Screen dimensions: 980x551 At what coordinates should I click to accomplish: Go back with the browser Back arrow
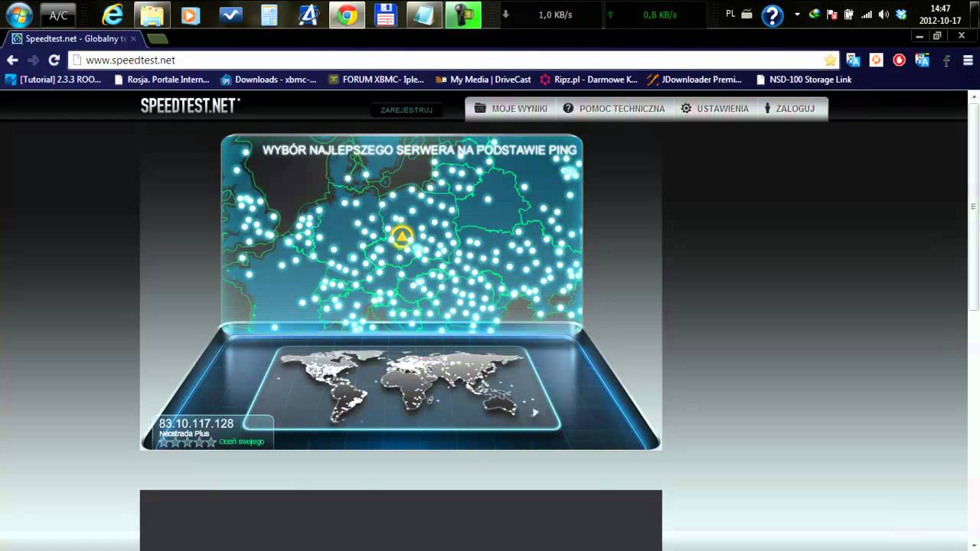tap(12, 60)
